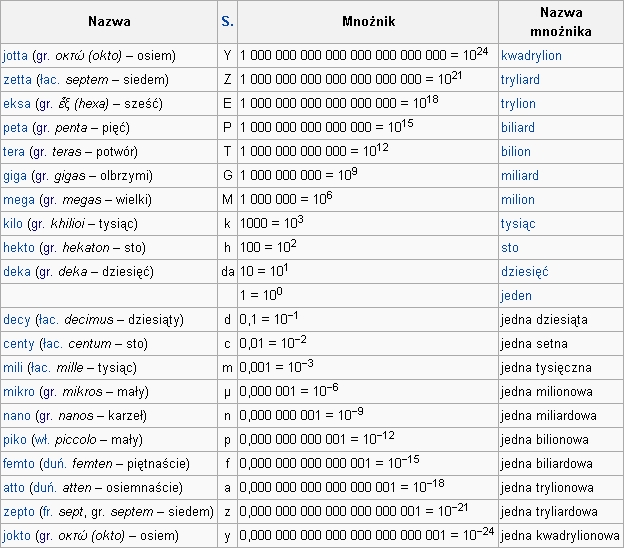Click the '0,001 = 10^-3' cell
The height and width of the screenshot is (549, 624).
pos(368,368)
